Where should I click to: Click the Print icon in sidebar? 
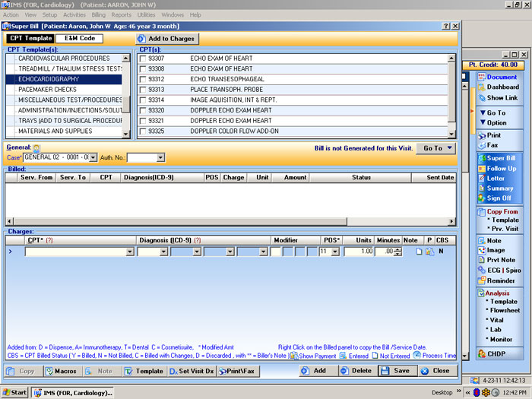[481, 136]
